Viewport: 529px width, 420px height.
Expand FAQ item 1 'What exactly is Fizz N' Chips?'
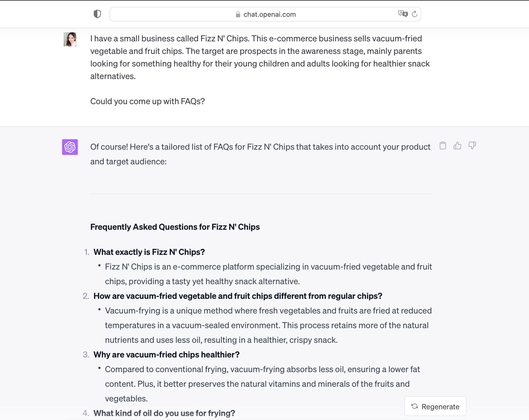pyautogui.click(x=149, y=252)
